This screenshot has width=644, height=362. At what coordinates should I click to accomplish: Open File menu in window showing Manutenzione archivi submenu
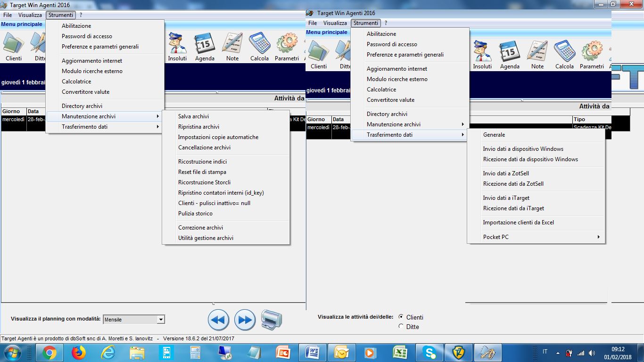8,15
